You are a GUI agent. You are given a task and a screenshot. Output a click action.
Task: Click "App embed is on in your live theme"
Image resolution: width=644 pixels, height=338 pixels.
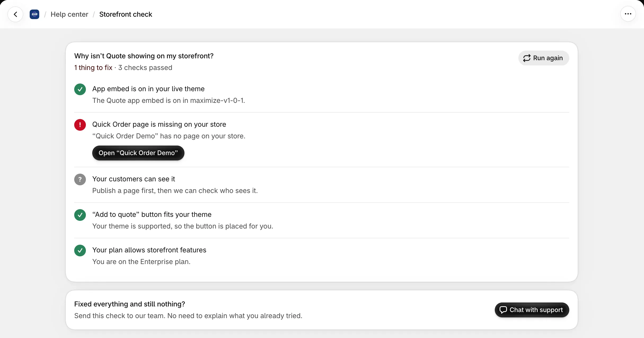pos(148,89)
